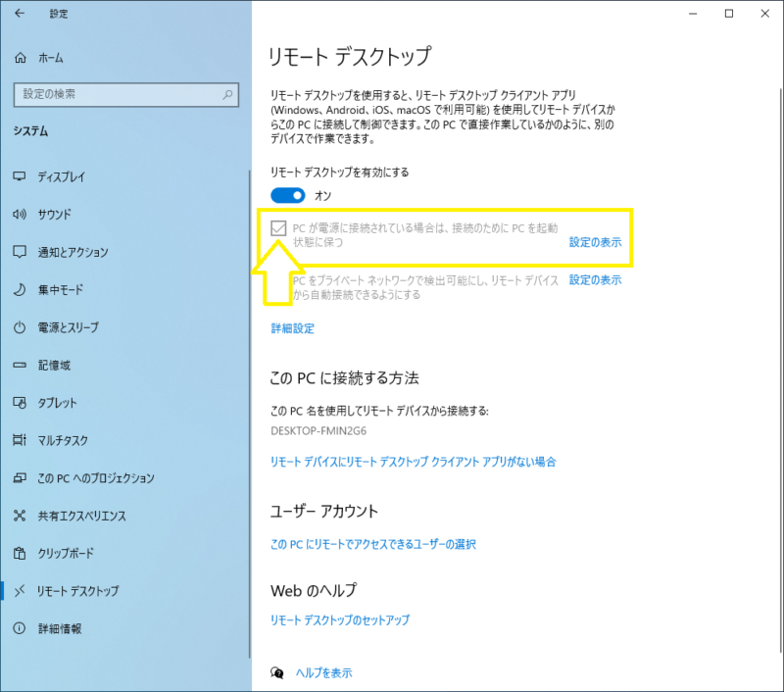Click the タブレット icon
Screen dimensions: 784x692
coord(20,403)
